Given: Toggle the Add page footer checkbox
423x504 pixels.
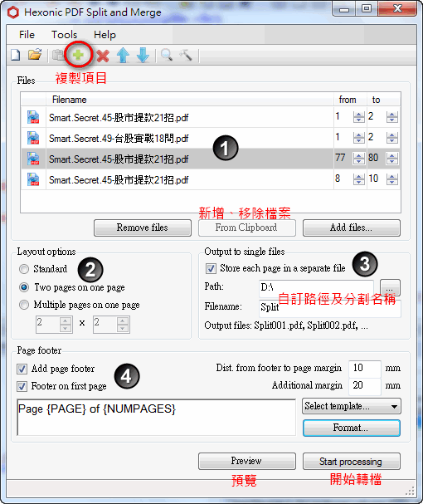Looking at the screenshot, I should [x=22, y=369].
